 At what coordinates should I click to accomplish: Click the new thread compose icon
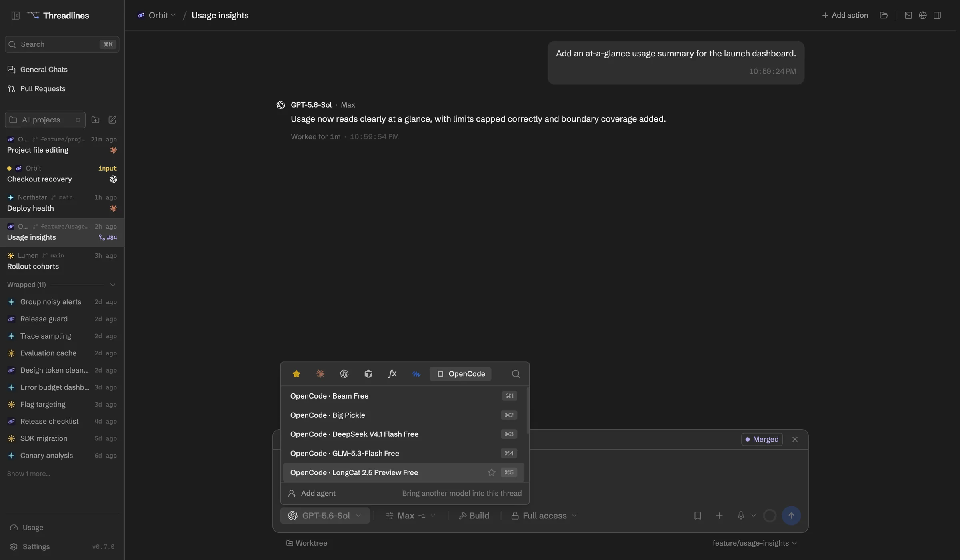coord(112,120)
